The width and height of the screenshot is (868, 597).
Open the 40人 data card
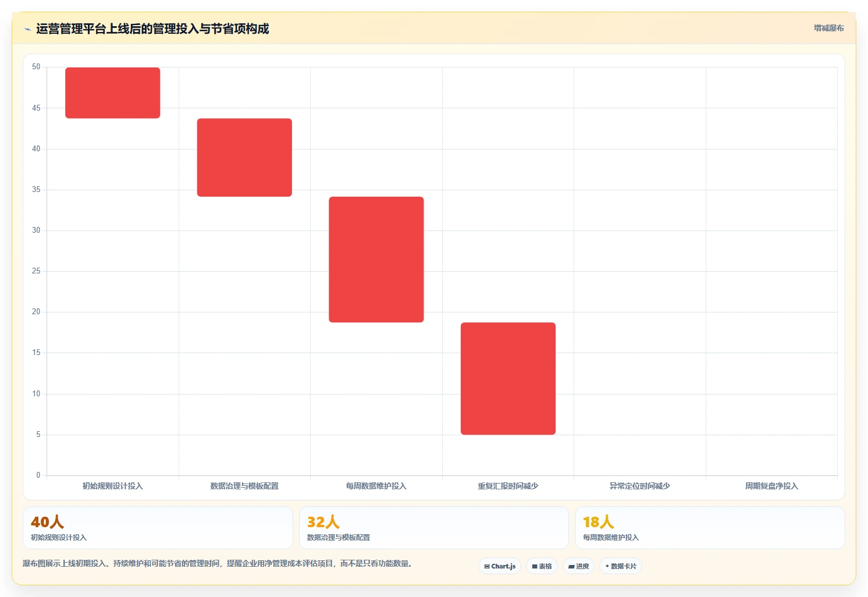pyautogui.click(x=158, y=528)
